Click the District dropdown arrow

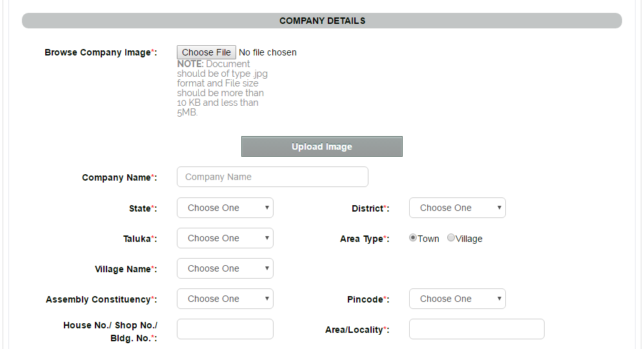(499, 208)
